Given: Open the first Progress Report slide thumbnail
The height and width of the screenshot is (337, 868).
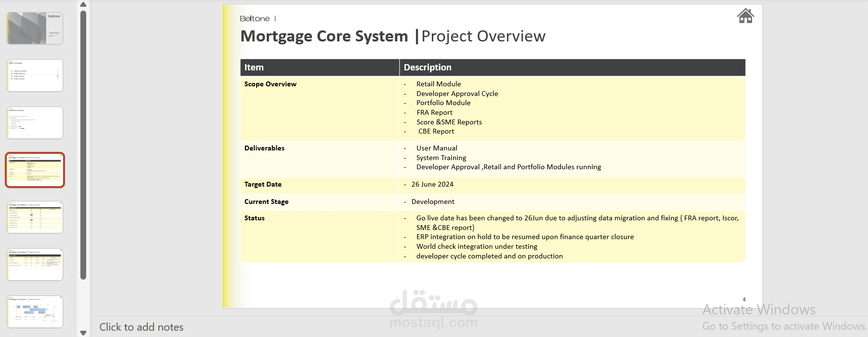Looking at the screenshot, I should click(x=35, y=217).
